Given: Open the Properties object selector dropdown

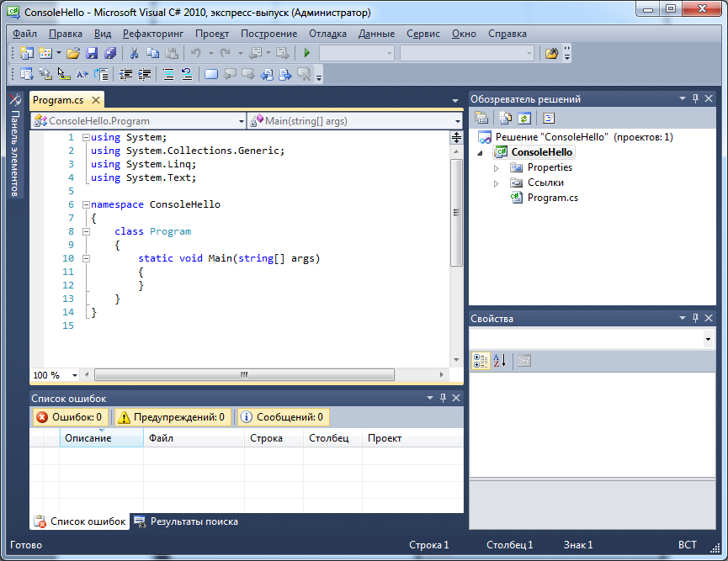Looking at the screenshot, I should pos(708,339).
